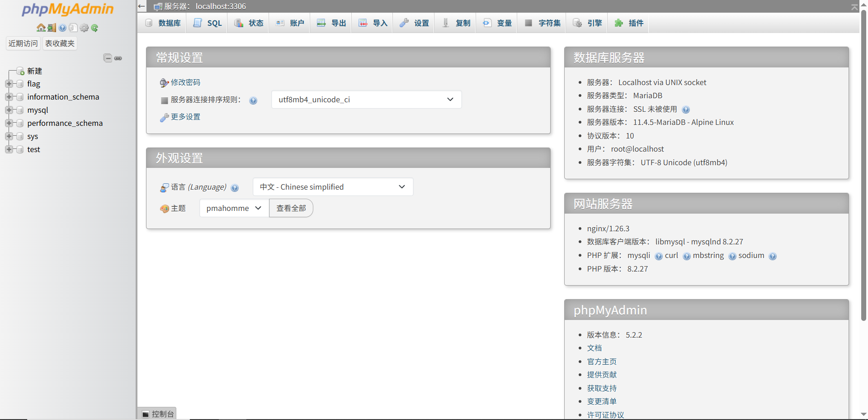Open the language dropdown showing 中文
Screen dimensions: 868x420
point(333,187)
